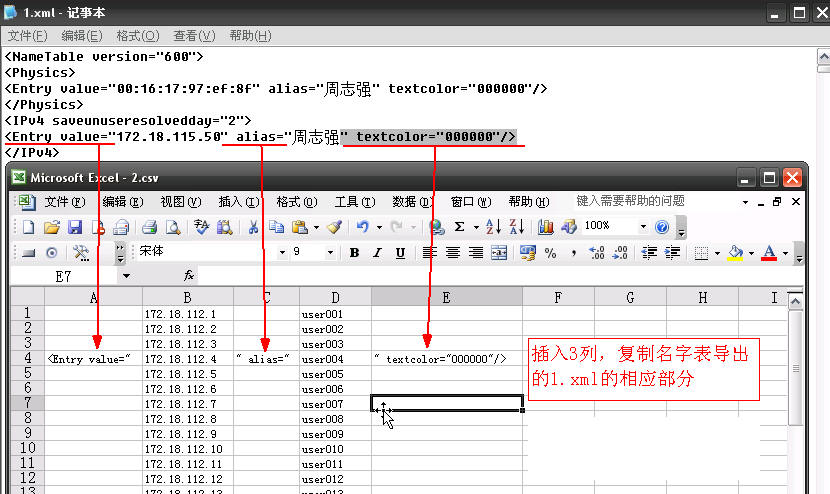
Task: Open Print Preview magnifier icon
Action: [173, 227]
